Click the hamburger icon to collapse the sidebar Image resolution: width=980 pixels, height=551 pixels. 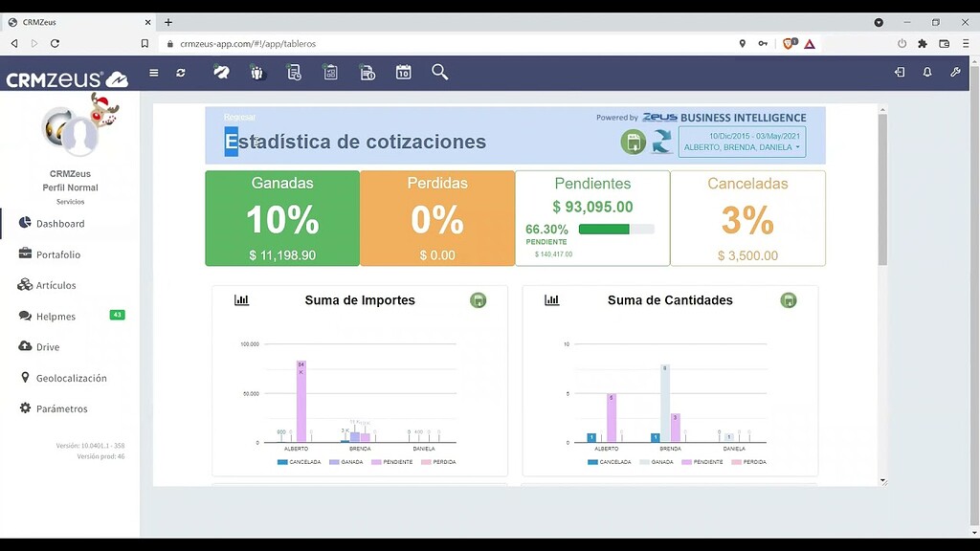pyautogui.click(x=153, y=72)
